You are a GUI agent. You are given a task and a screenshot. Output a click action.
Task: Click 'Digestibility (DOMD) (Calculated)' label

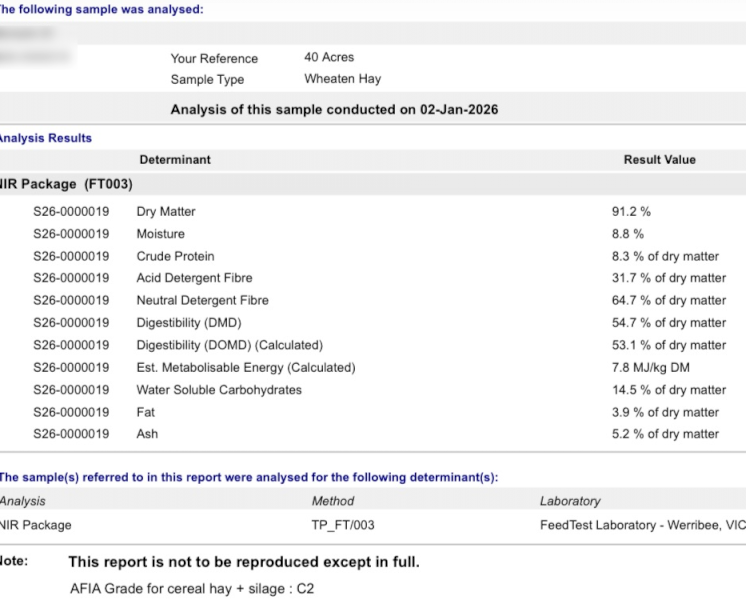(229, 345)
